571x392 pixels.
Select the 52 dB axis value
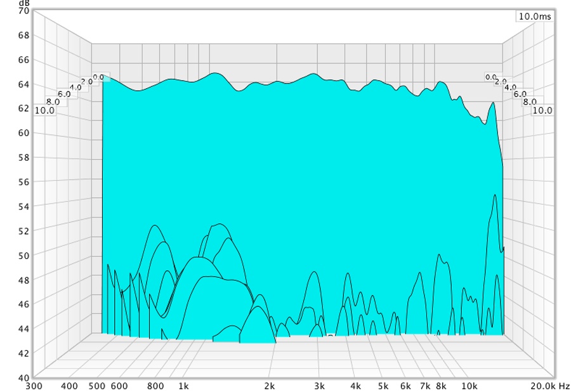[23, 231]
